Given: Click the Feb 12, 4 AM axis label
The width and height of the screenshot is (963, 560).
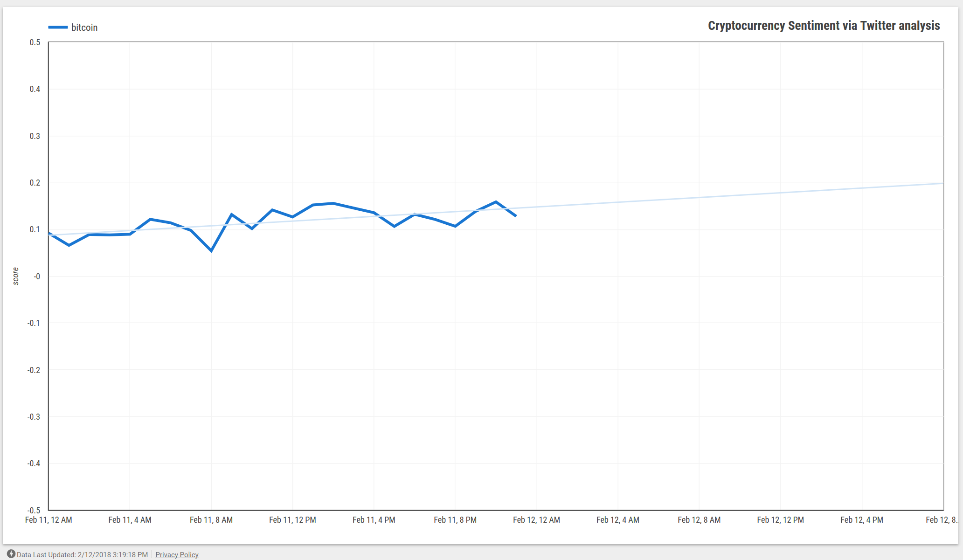Looking at the screenshot, I should [618, 520].
